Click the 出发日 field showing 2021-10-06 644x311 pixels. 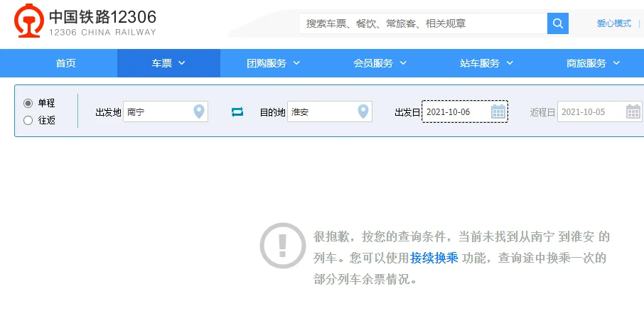(465, 111)
